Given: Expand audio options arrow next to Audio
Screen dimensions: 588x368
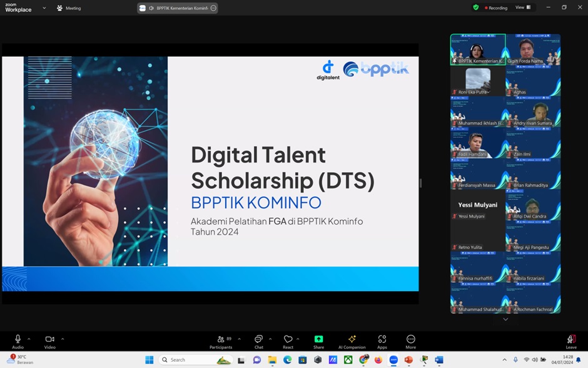Looking at the screenshot, I should 29,339.
